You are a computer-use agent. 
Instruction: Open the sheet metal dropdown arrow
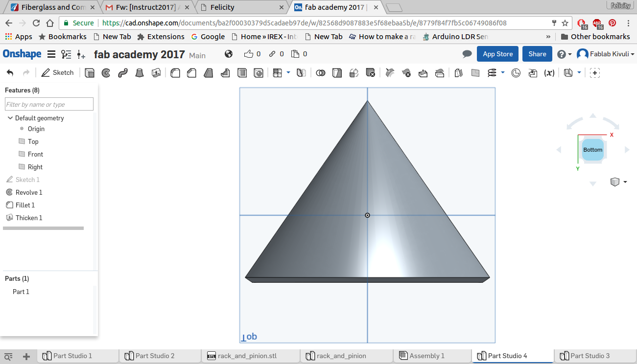[579, 72]
